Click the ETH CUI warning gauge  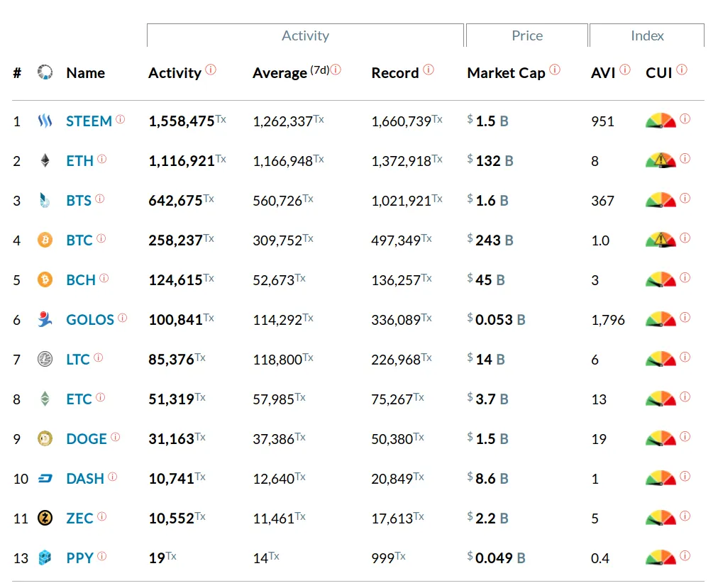pyautogui.click(x=661, y=160)
